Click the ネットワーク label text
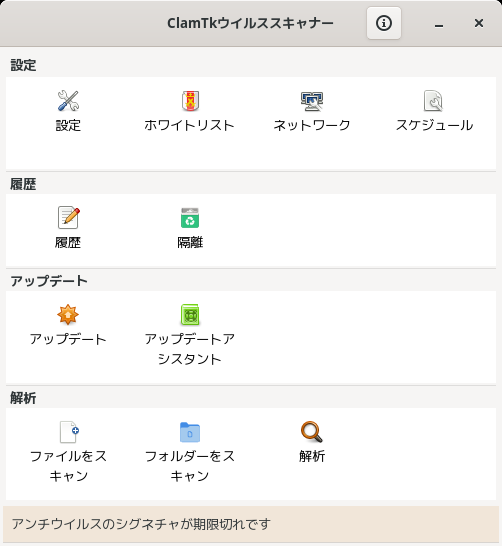The image size is (502, 546). tap(312, 125)
